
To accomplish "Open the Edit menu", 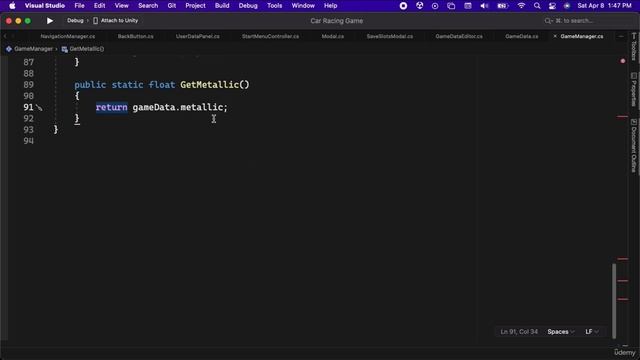I will point(99,6).
